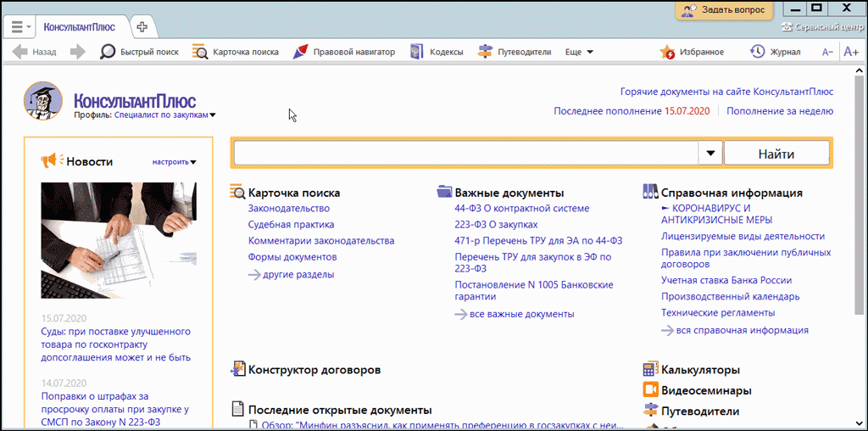
Task: Click the Задать вопрос button
Action: click(x=724, y=10)
